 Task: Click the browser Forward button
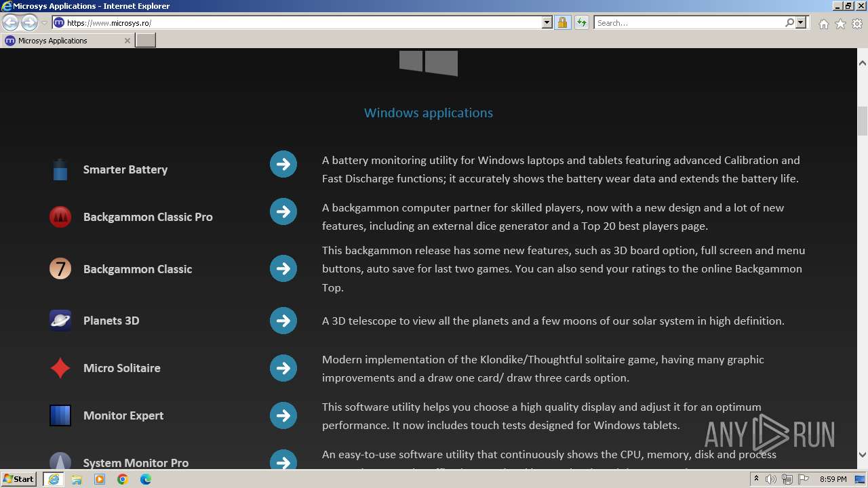29,22
